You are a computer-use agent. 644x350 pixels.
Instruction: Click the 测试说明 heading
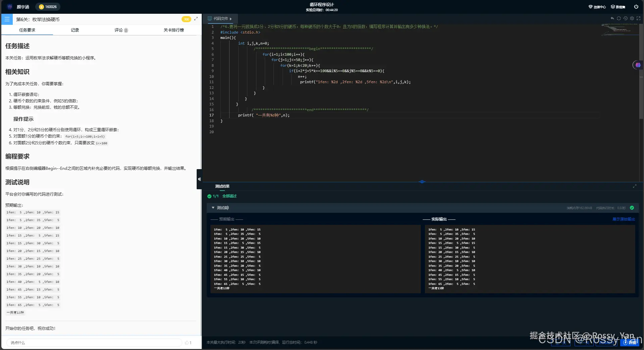click(x=17, y=182)
